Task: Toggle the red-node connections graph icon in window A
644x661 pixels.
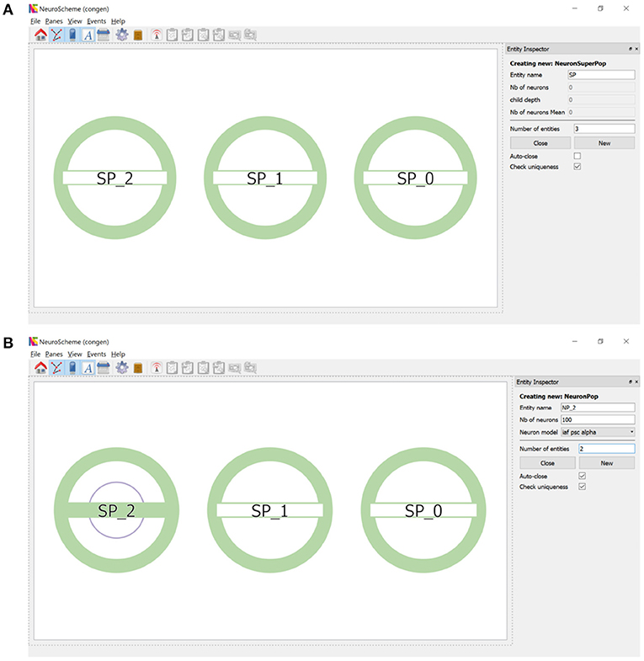Action: point(56,35)
